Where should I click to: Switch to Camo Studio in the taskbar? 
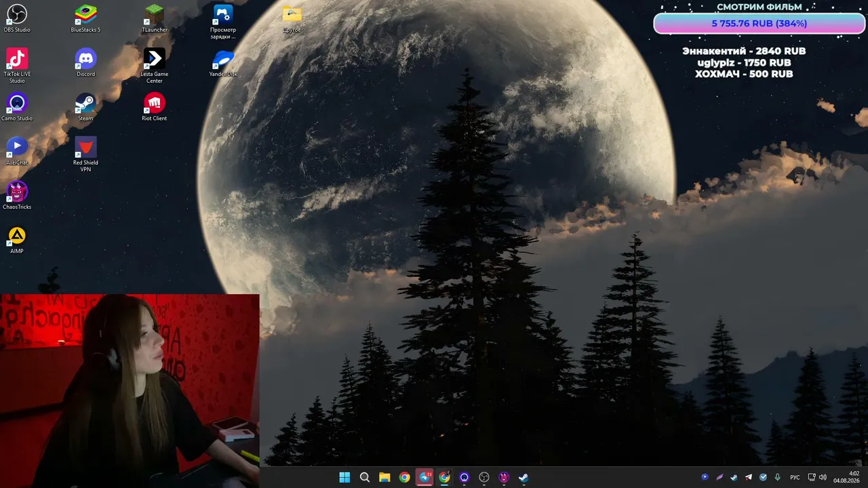(x=464, y=477)
